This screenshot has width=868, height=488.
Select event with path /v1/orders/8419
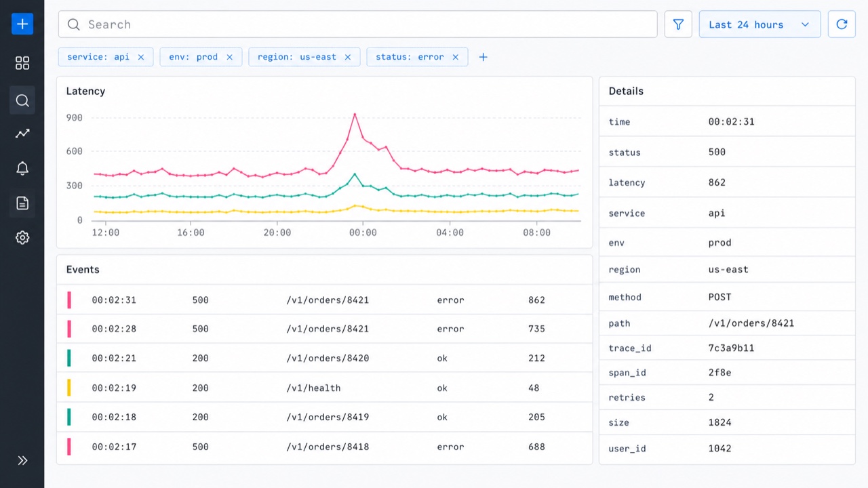(324, 417)
